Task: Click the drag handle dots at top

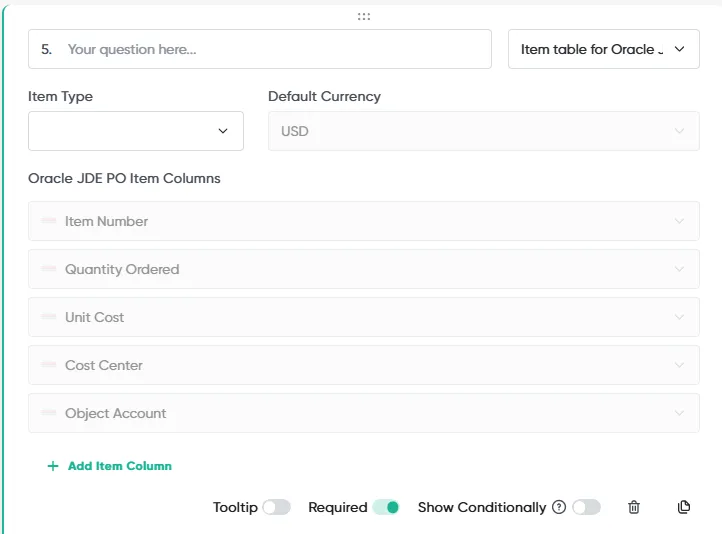Action: 364,17
